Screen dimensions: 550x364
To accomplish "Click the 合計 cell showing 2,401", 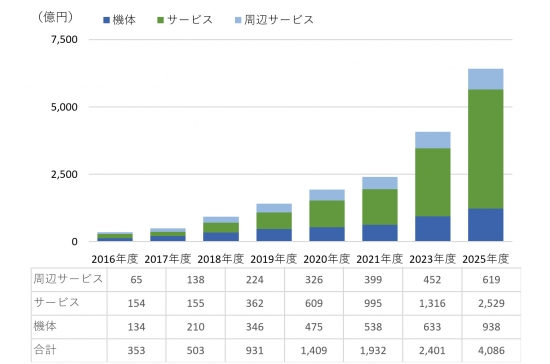I will coord(432,350).
